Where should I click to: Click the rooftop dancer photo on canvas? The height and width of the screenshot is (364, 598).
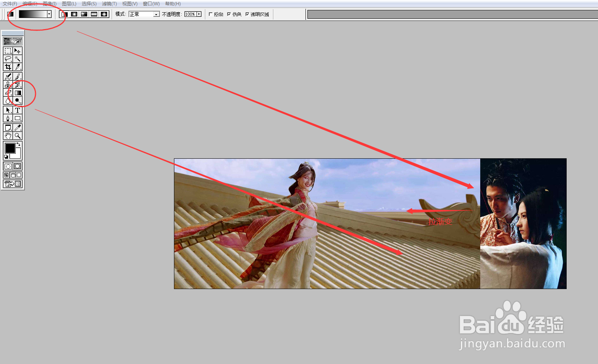tap(327, 224)
